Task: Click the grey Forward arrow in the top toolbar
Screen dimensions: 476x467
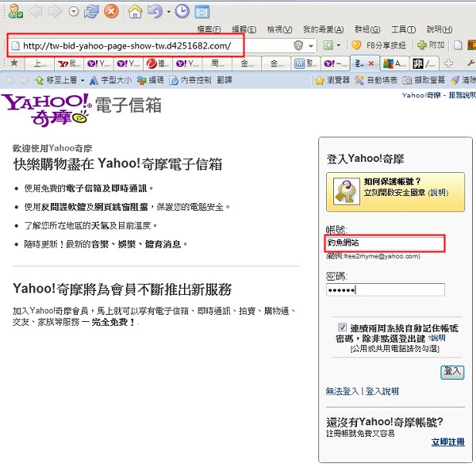Action: click(56, 12)
